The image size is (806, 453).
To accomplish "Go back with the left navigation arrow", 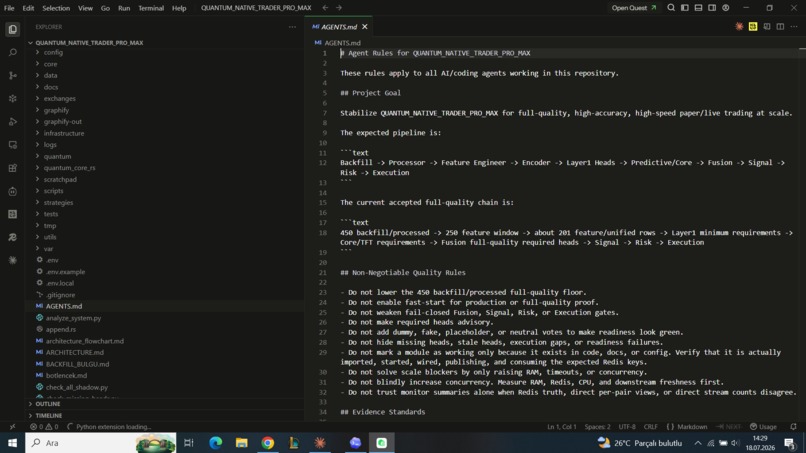I will coord(325,8).
